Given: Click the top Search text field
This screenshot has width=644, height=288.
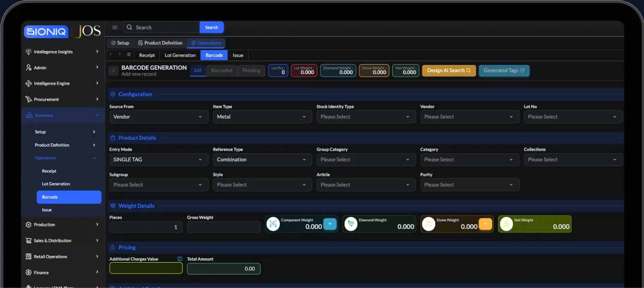Looking at the screenshot, I should (161, 27).
